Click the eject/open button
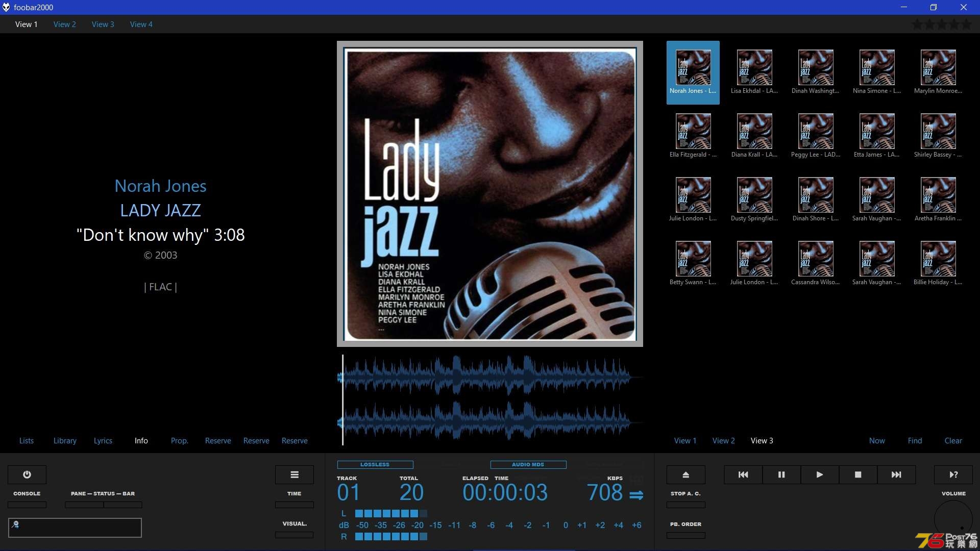This screenshot has width=980, height=551. pyautogui.click(x=686, y=474)
